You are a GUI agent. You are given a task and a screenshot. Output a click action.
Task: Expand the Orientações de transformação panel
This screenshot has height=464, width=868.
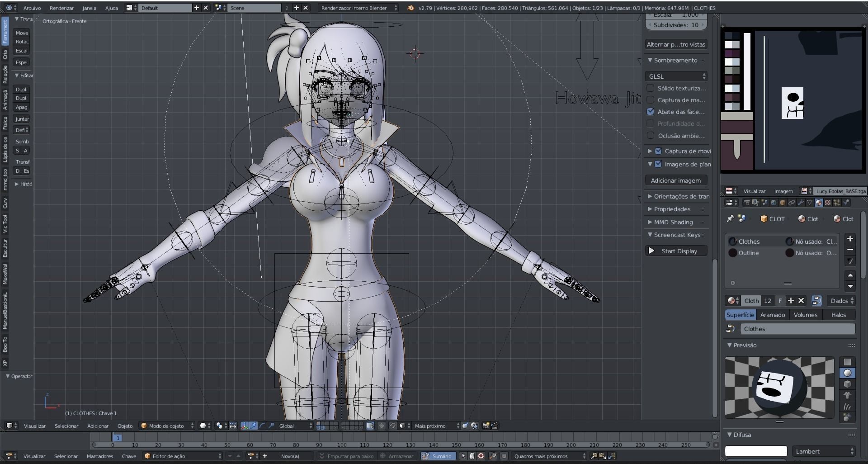pyautogui.click(x=678, y=196)
